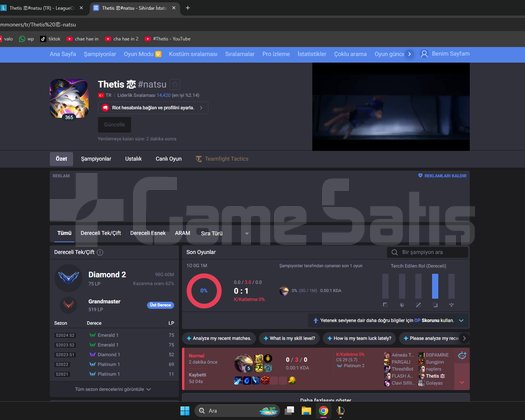Image resolution: width=525 pixels, height=420 pixels.
Task: Click the Google Chrome taskbar icon
Action: pos(323,411)
